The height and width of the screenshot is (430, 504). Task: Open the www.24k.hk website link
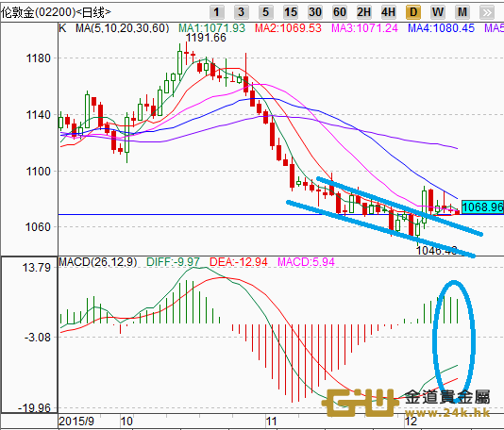pyautogui.click(x=447, y=412)
